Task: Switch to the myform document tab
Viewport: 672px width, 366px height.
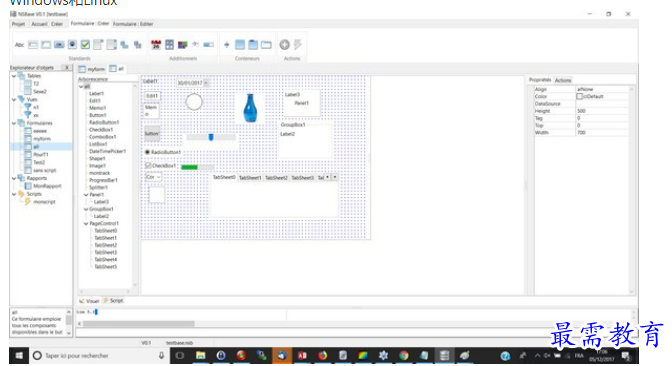Action: 92,69
